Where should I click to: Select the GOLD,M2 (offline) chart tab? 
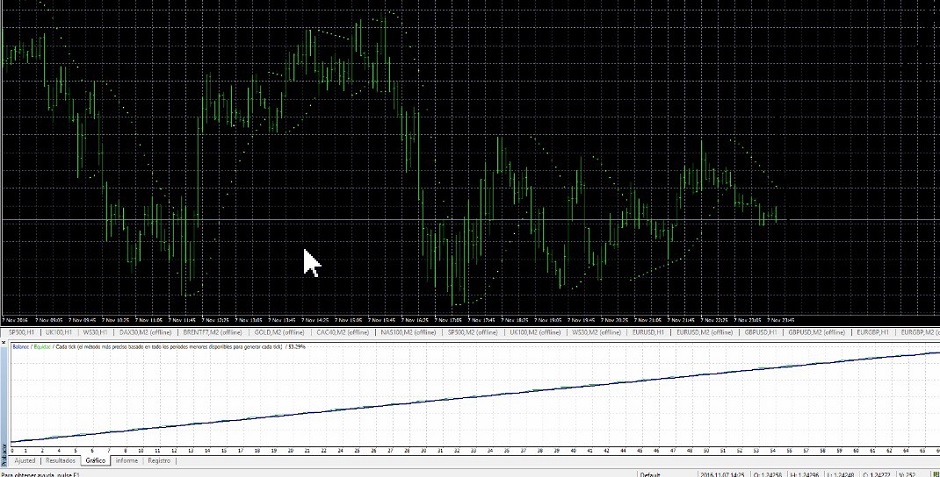(278, 331)
